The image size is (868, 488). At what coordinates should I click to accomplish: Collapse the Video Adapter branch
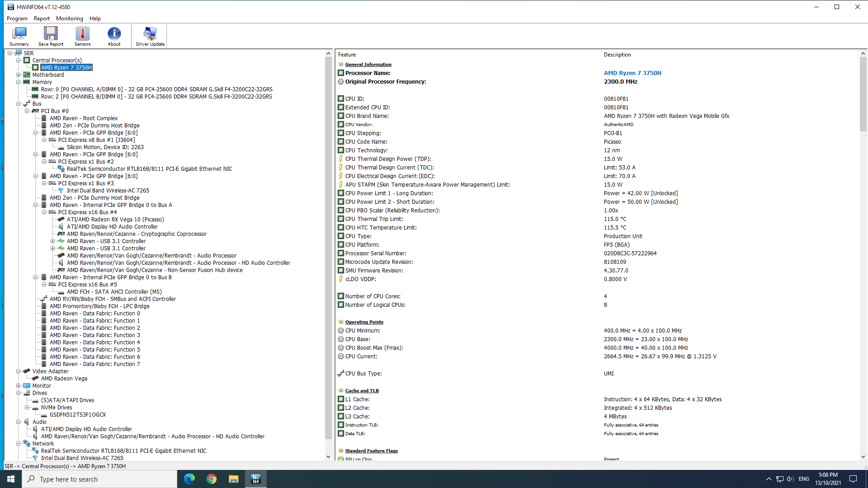coord(19,371)
